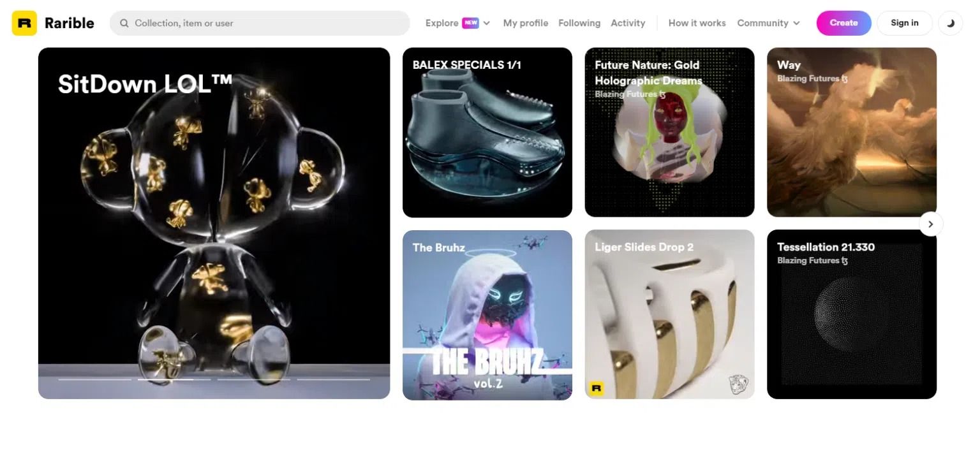Click the Rarible wordmark text
The image size is (980, 461).
[70, 23]
